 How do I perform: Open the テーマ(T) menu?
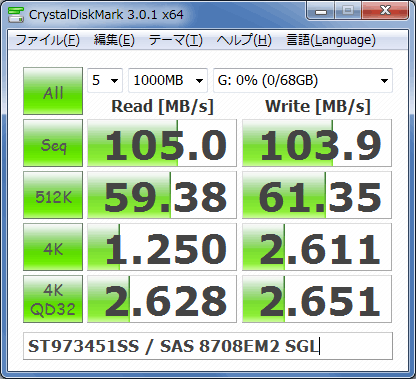click(176, 40)
